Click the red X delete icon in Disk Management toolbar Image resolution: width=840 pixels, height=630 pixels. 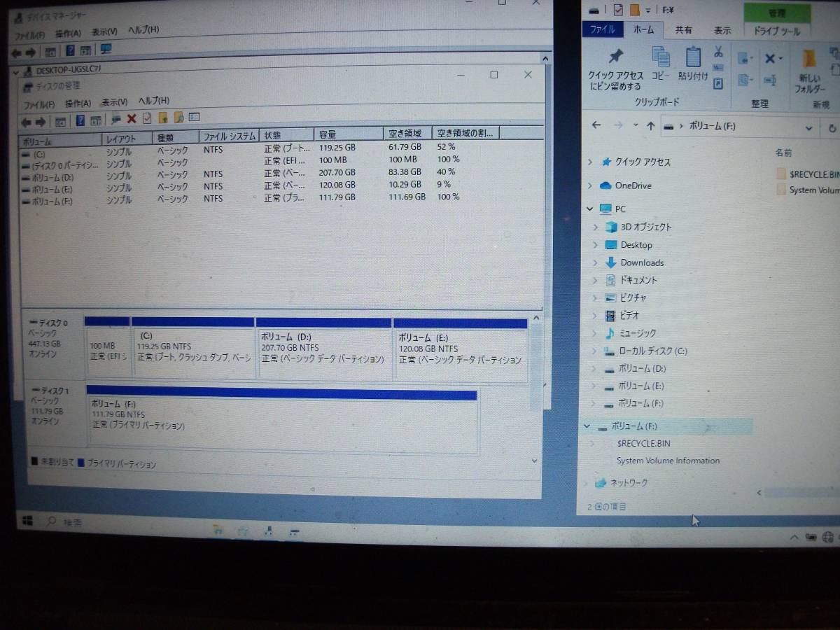tap(131, 118)
